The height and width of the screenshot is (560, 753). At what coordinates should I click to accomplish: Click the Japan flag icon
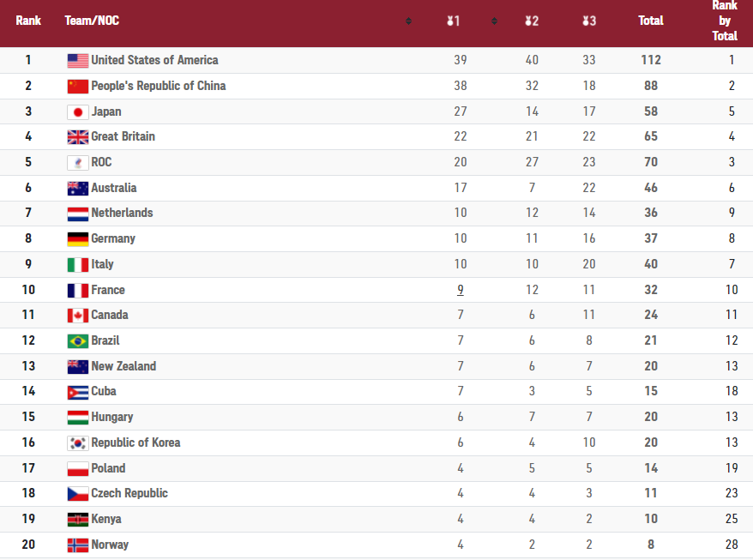pos(78,111)
